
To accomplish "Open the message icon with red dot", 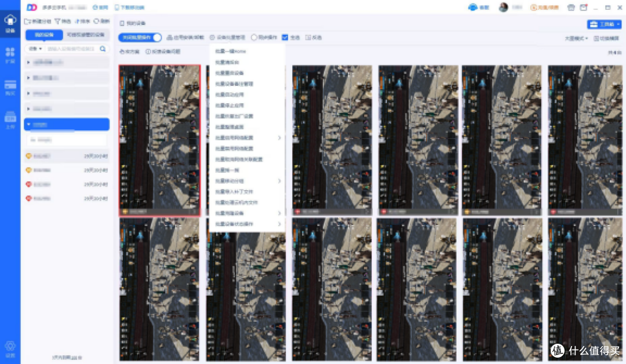I will point(584,7).
